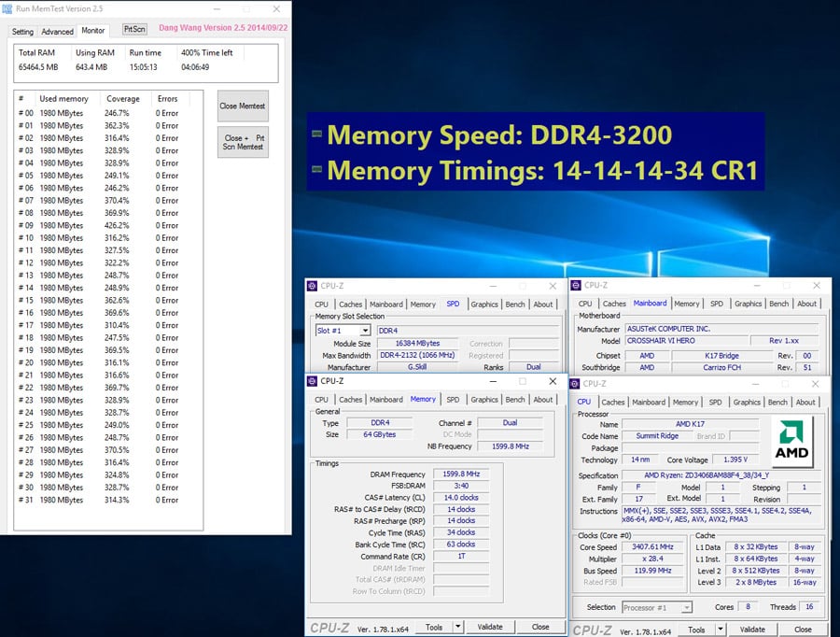Open Tools dropdown arrow in Memory window

(458, 627)
